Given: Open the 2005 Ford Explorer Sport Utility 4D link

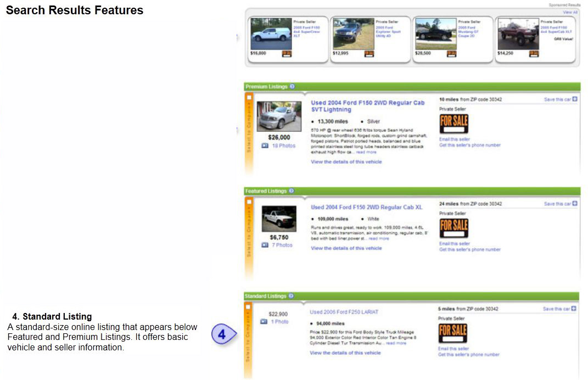Looking at the screenshot, I should tap(389, 31).
